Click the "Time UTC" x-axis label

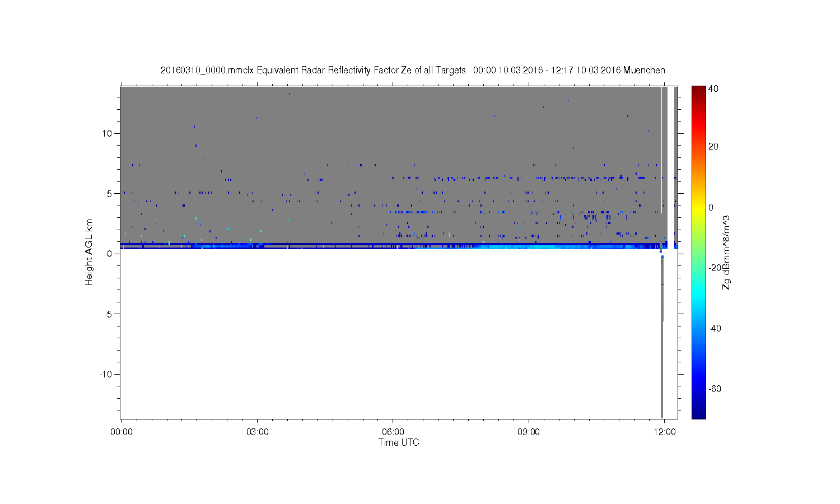[x=399, y=442]
